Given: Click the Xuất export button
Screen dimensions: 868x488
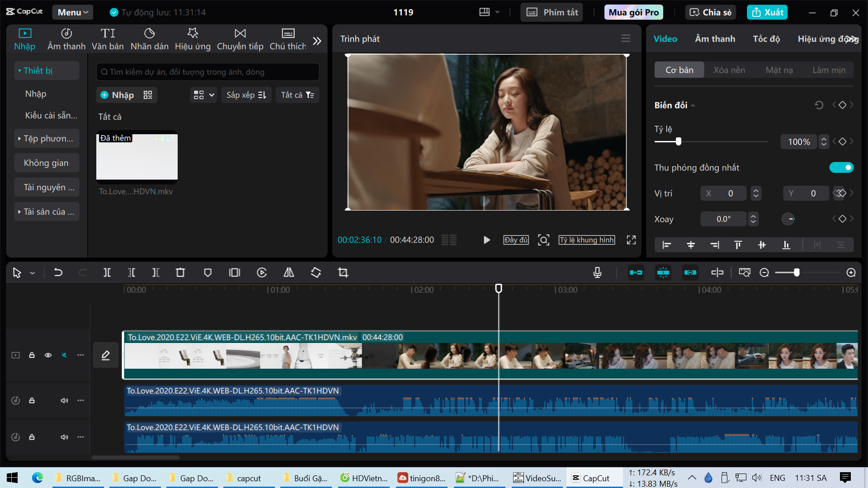Looking at the screenshot, I should 767,12.
